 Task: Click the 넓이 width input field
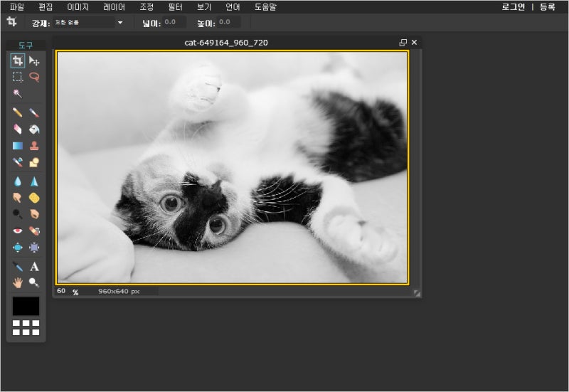coord(174,22)
